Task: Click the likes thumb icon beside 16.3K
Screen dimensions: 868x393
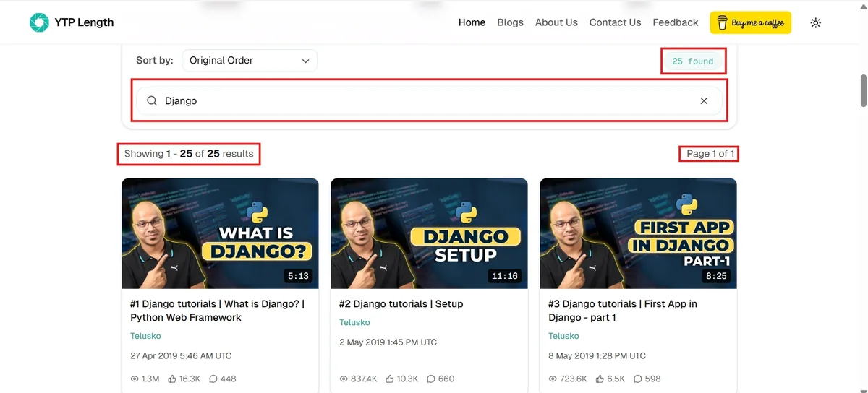Action: (172, 379)
